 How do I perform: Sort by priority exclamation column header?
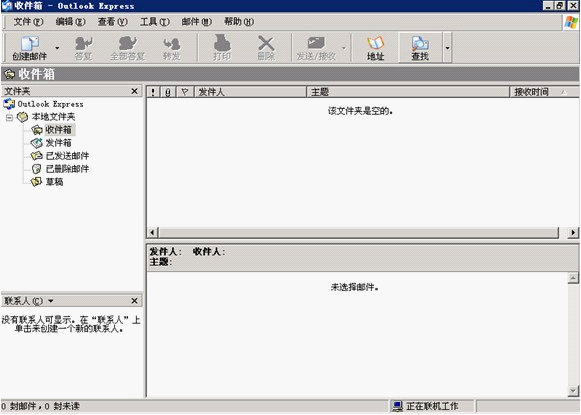tap(153, 92)
